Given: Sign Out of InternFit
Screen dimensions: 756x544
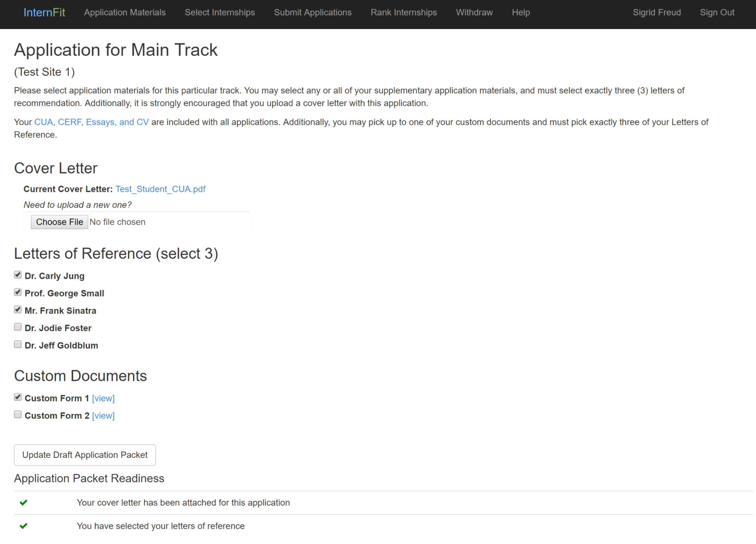Looking at the screenshot, I should (717, 13).
